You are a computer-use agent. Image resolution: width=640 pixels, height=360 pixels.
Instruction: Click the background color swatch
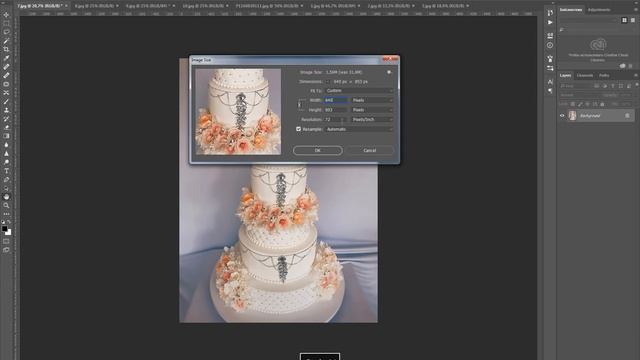(9, 233)
